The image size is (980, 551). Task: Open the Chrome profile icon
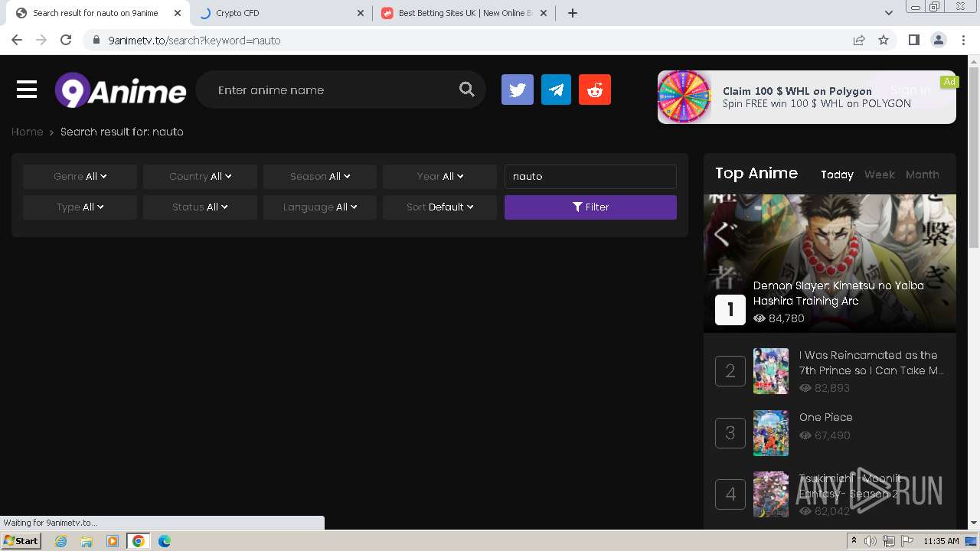click(939, 40)
